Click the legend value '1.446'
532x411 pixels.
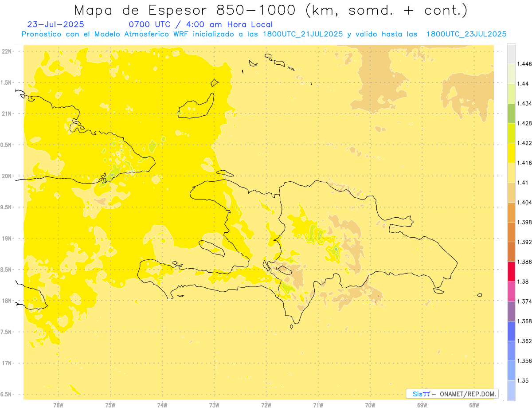pyautogui.click(x=524, y=64)
